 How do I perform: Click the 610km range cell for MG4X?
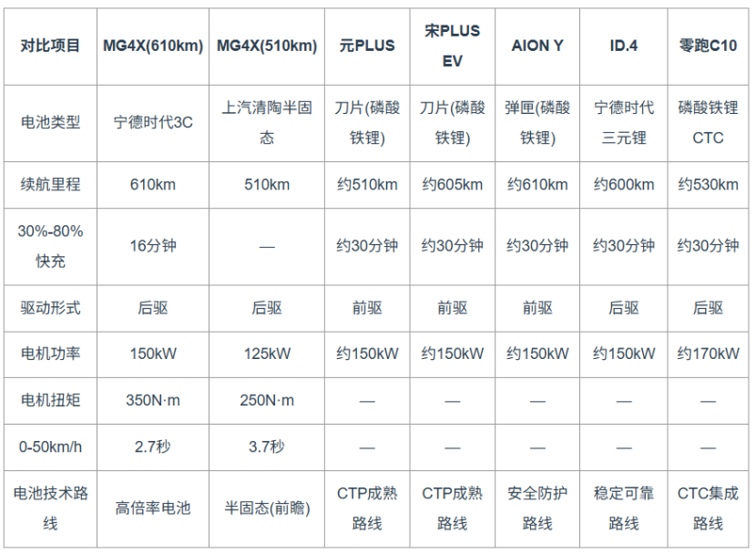point(153,185)
